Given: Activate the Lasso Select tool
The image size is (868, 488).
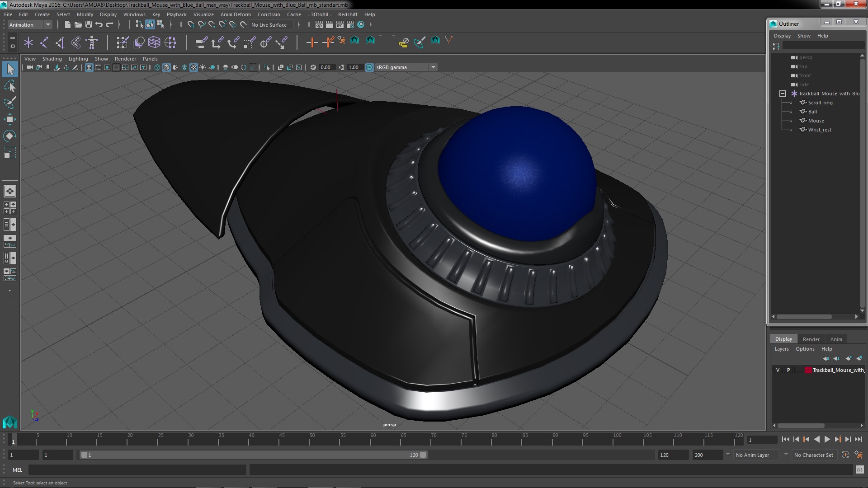Looking at the screenshot, I should coord(10,86).
